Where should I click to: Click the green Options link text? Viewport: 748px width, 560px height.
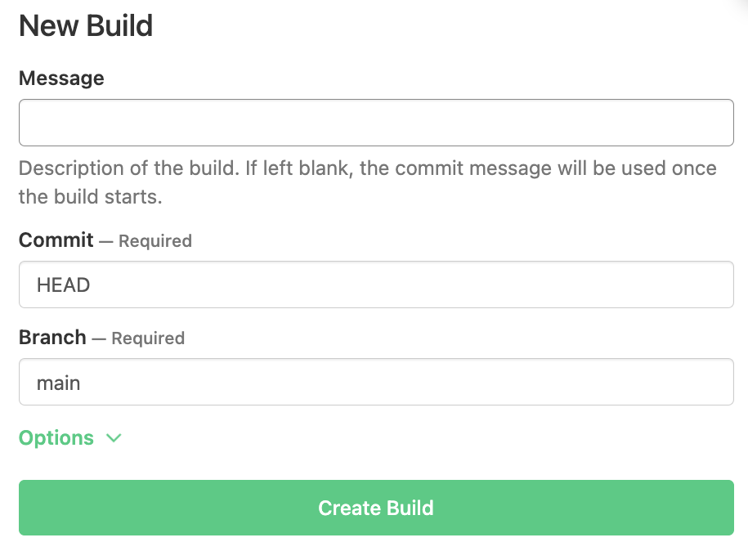tap(56, 438)
